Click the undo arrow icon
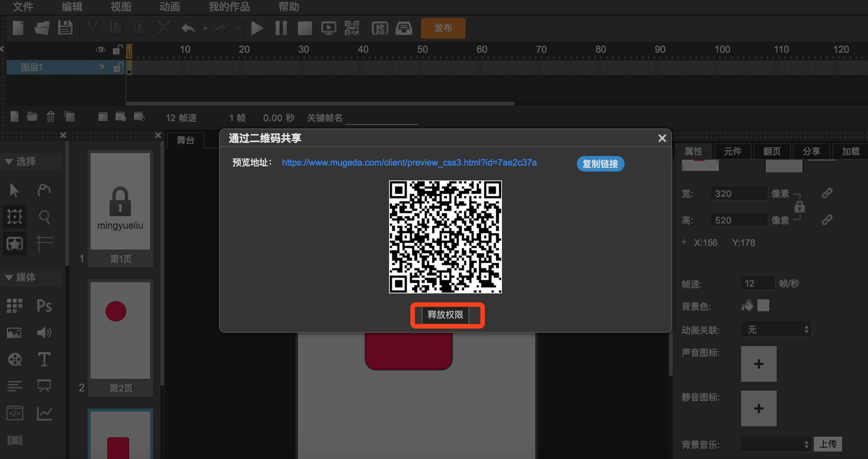 point(189,28)
